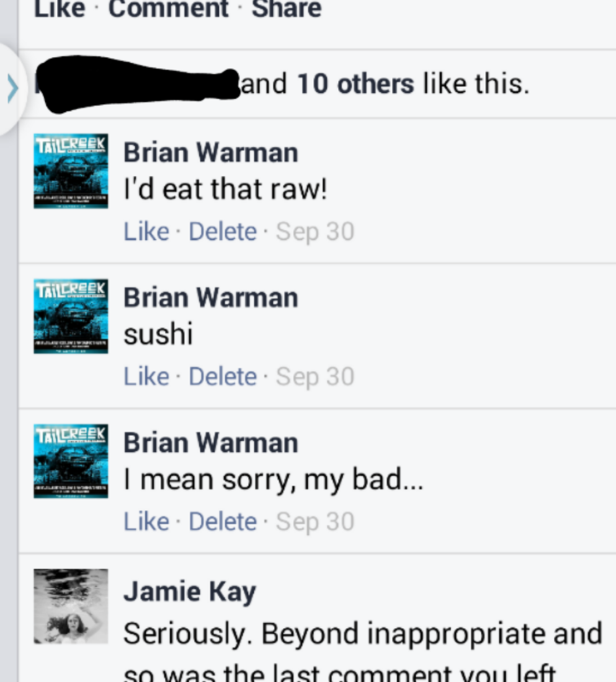Open avatar beside 'I'd eat that raw!' comment
This screenshot has width=616, height=682.
point(71,171)
